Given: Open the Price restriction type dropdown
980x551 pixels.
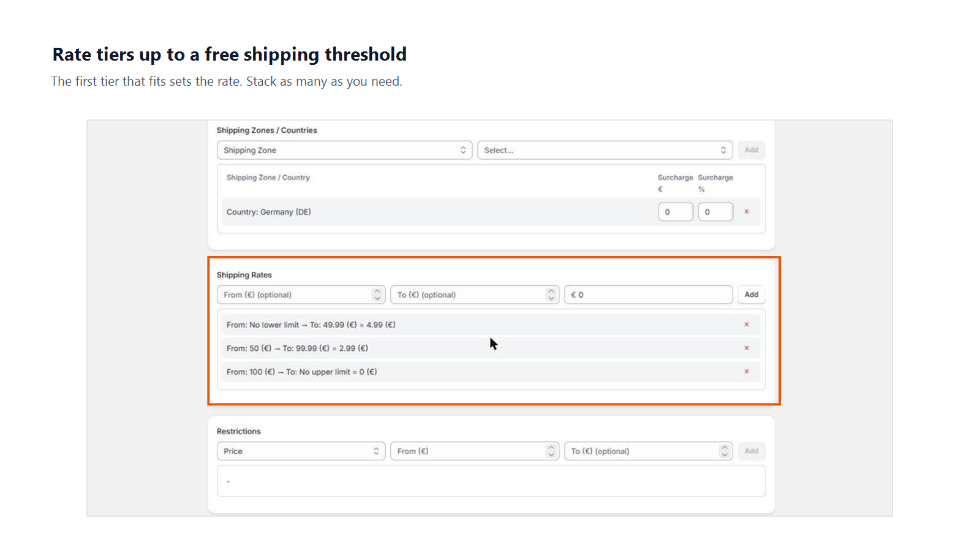Looking at the screenshot, I should coord(301,451).
